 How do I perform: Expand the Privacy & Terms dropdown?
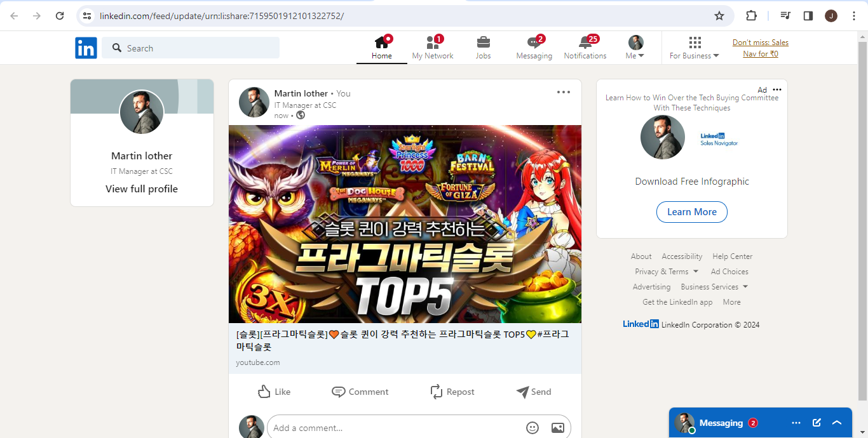pyautogui.click(x=667, y=272)
